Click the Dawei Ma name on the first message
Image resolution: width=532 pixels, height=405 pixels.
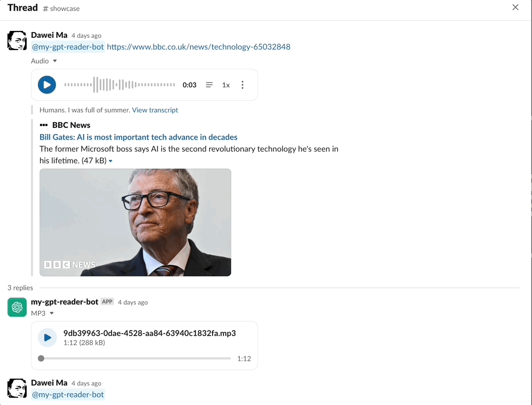tap(49, 35)
